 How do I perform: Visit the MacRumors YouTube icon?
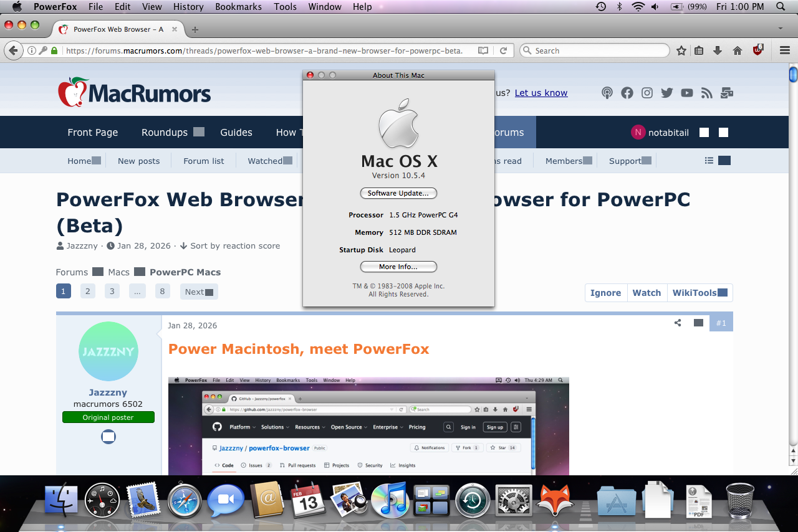[687, 93]
